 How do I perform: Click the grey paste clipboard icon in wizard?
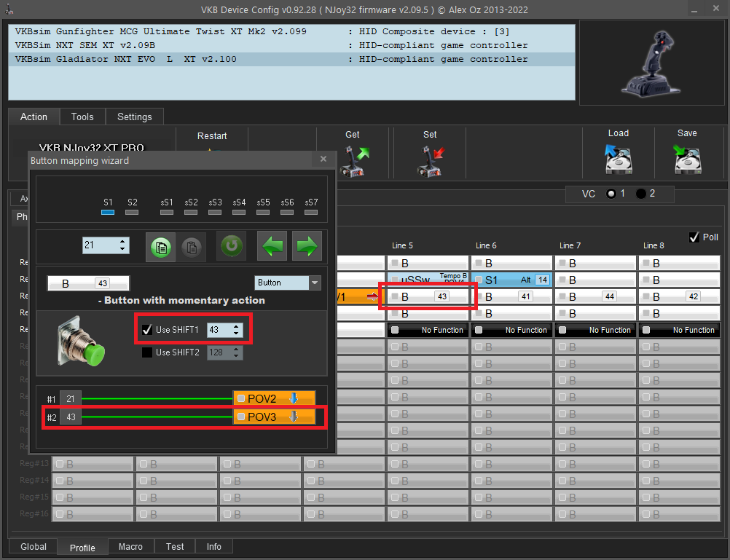[192, 247]
